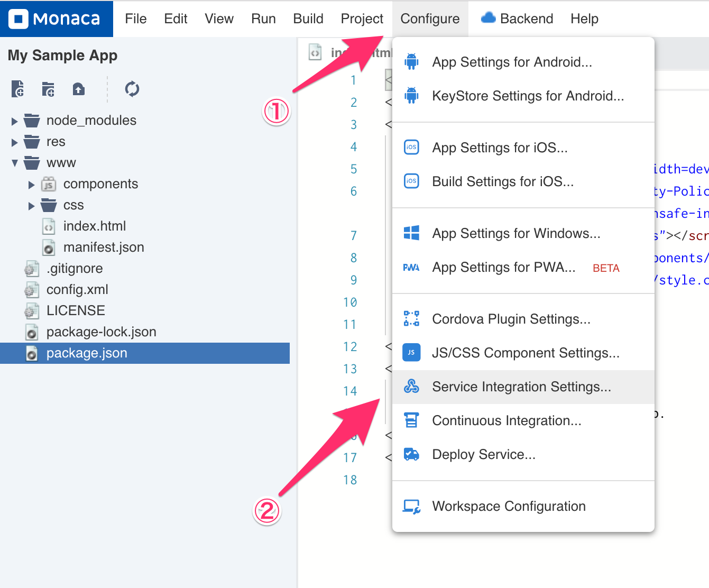The width and height of the screenshot is (709, 588).
Task: Click the manifest.json file icon
Action: 49,247
